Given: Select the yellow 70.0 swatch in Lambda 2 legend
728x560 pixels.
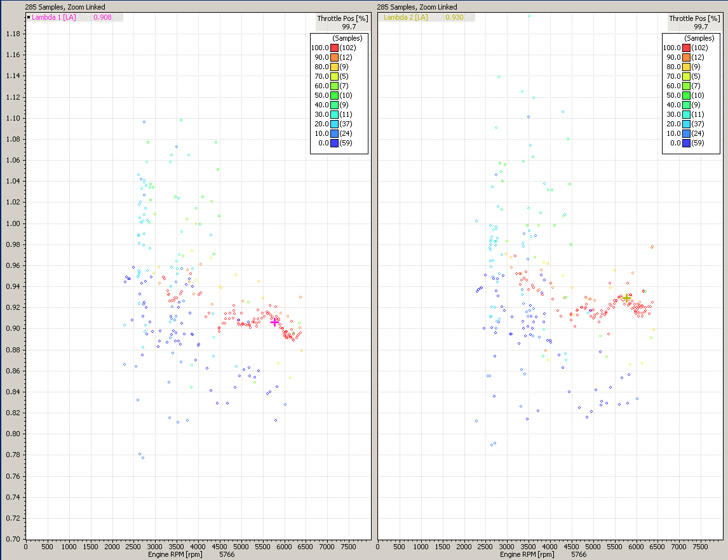Looking at the screenshot, I should tap(686, 76).
